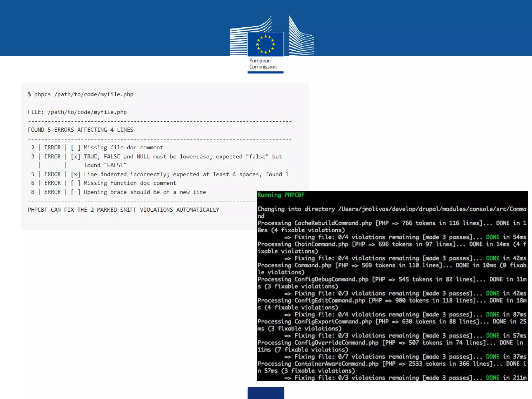Screen dimensions: 532x399
Task: Click the FOUND 5 ERRORS summary line
Action: (x=81, y=130)
